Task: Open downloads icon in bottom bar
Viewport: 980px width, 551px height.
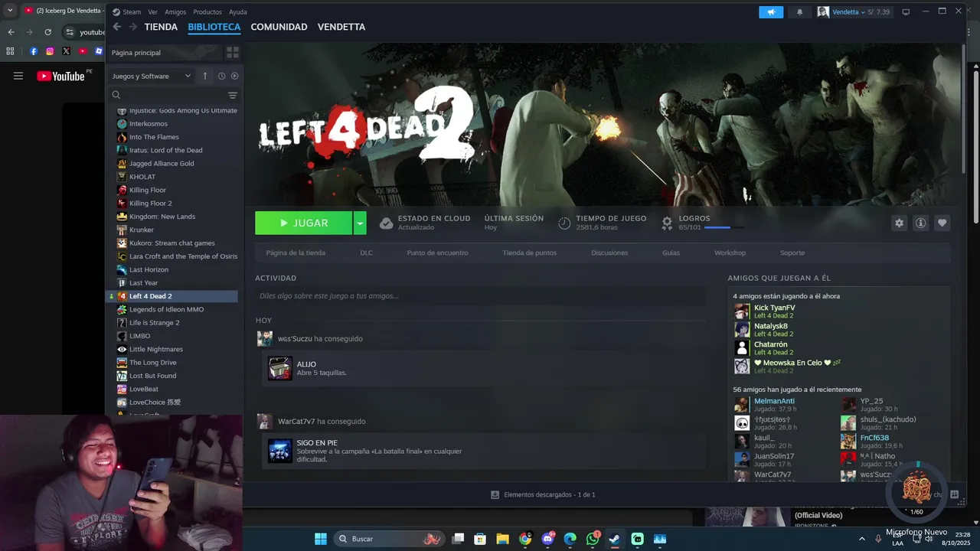Action: pyautogui.click(x=495, y=495)
